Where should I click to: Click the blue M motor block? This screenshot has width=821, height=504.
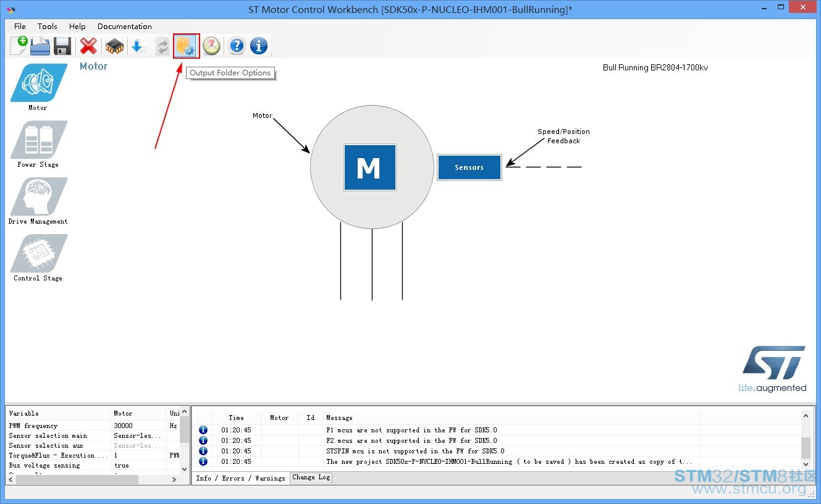[369, 167]
